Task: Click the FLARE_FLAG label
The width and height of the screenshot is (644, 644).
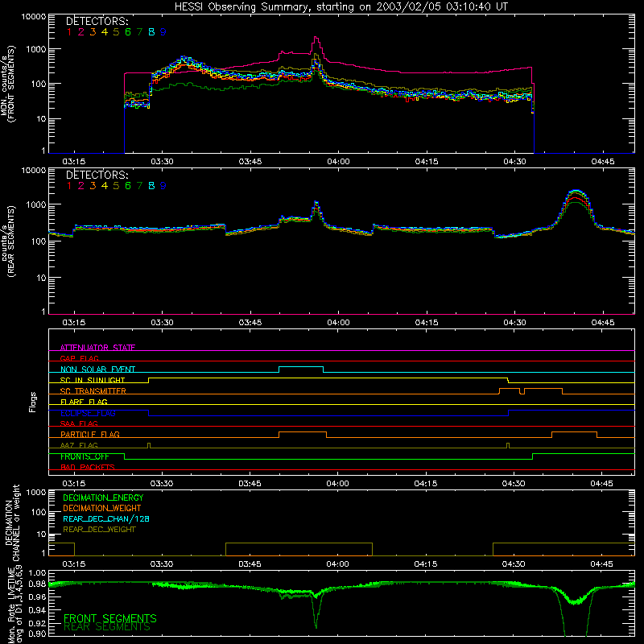Action: 84,402
